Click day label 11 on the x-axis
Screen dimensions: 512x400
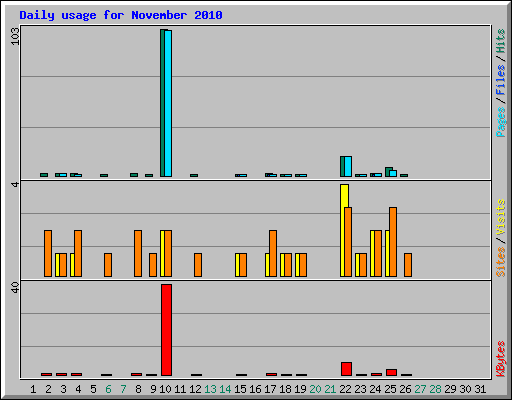point(180,389)
